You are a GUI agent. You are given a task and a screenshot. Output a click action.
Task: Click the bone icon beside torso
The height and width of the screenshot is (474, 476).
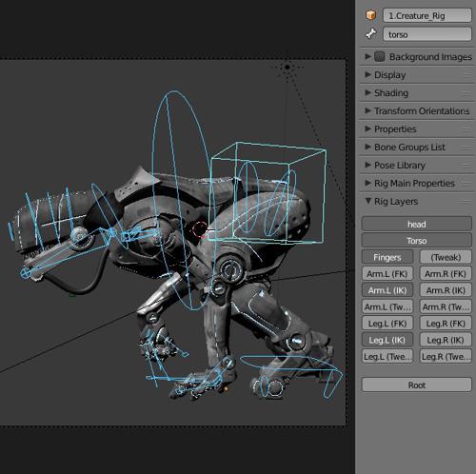click(370, 33)
